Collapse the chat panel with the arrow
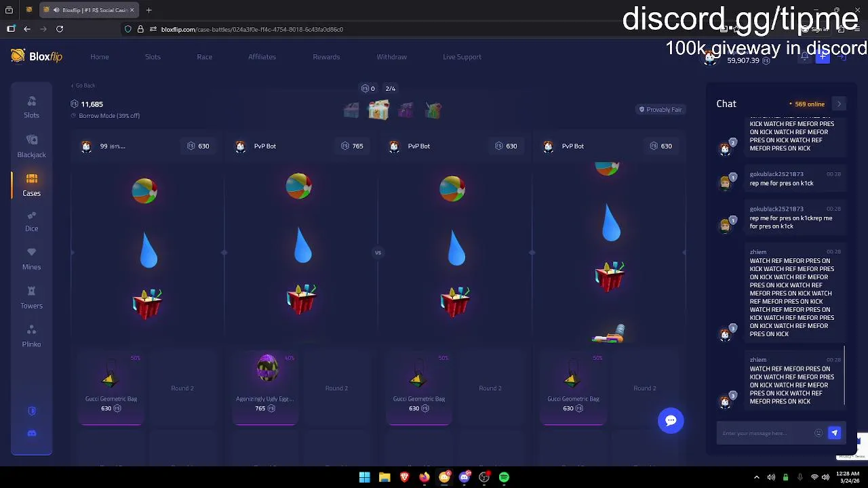Viewport: 868px width, 488px height. point(839,104)
